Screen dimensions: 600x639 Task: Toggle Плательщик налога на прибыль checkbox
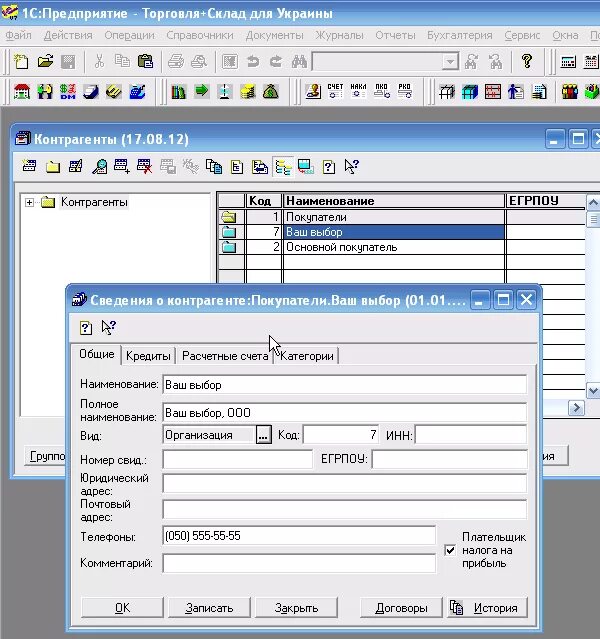[x=450, y=551]
